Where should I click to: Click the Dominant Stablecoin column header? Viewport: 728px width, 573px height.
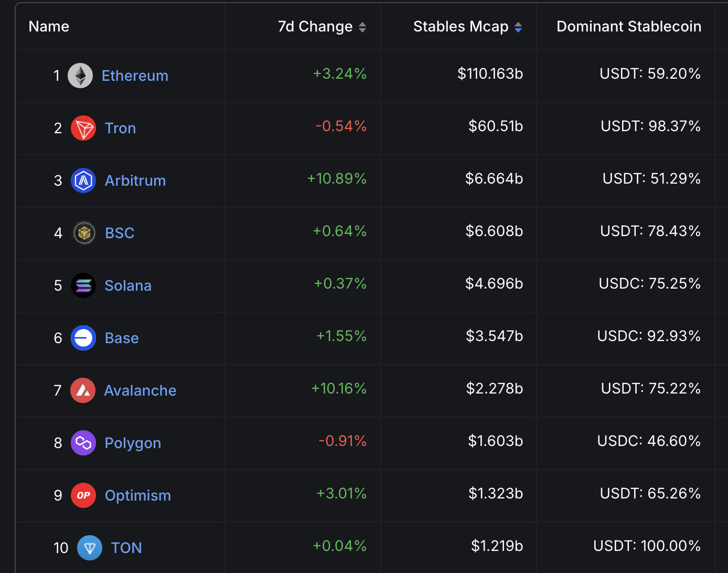click(x=628, y=26)
